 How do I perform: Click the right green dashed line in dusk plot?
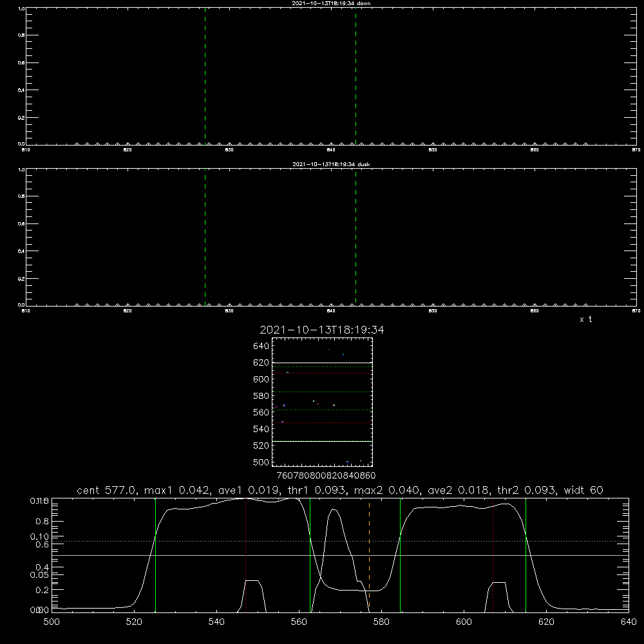click(355, 238)
